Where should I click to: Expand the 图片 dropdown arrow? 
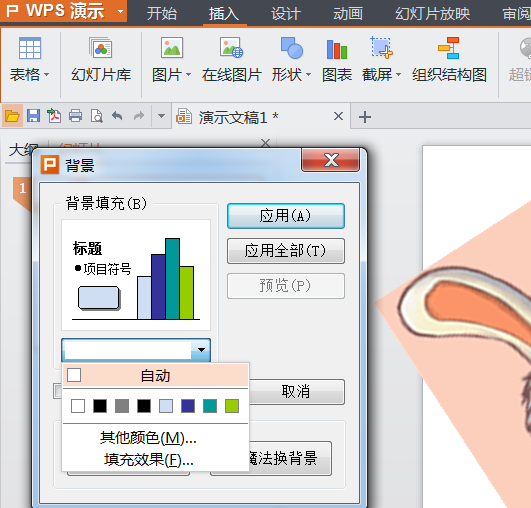pyautogui.click(x=189, y=75)
